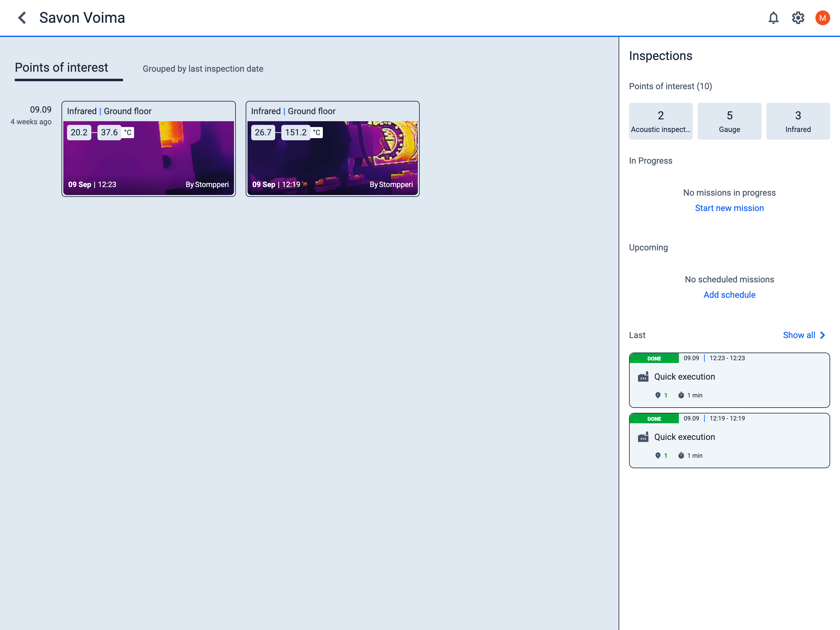Open the Quick execution card from 12:19
Image resolution: width=840 pixels, height=630 pixels.
[x=729, y=441]
